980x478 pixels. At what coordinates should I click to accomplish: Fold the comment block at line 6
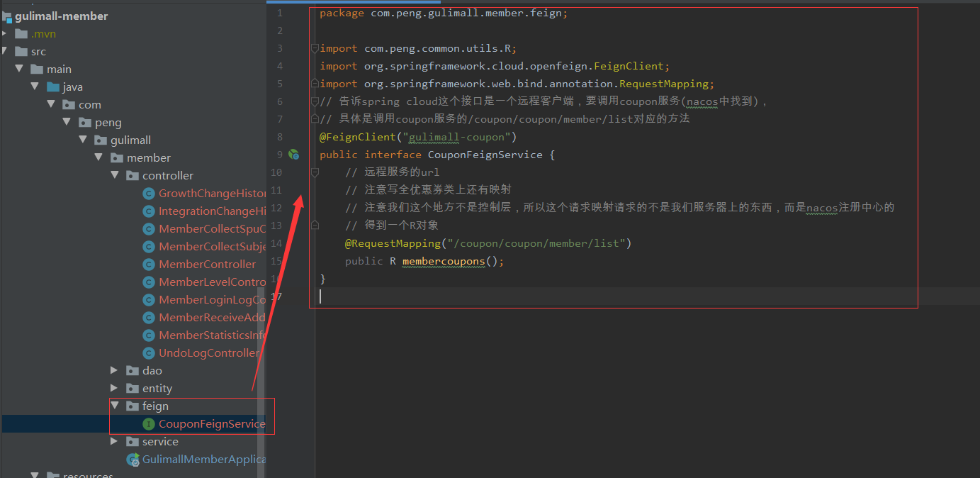point(315,101)
